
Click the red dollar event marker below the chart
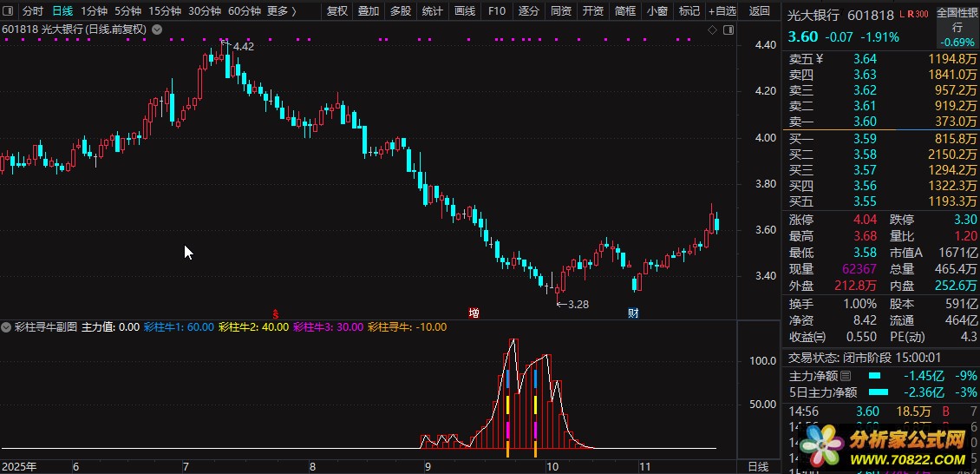coord(276,313)
